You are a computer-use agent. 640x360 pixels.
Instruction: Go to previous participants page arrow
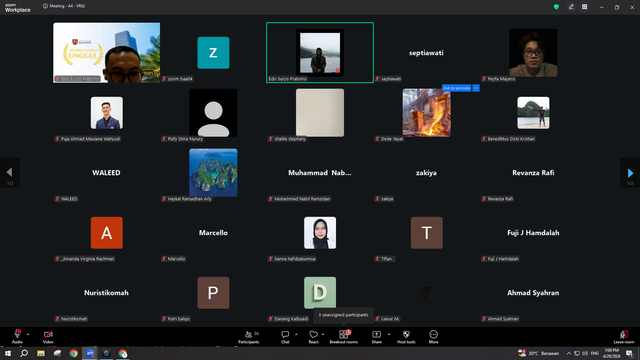coord(10,173)
